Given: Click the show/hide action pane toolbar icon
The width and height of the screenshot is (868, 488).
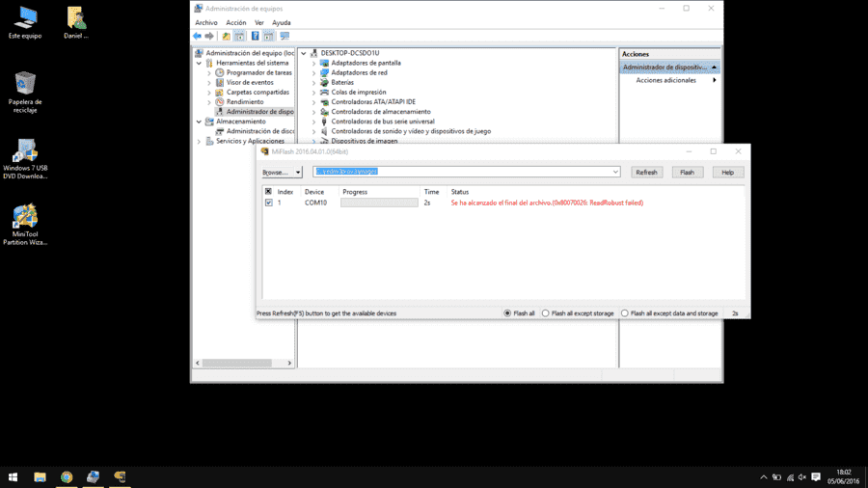Looking at the screenshot, I should 268,36.
